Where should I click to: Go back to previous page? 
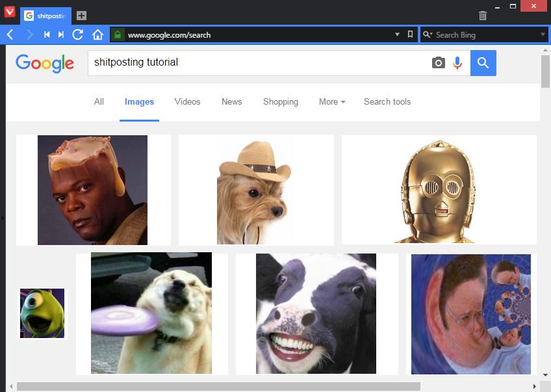tap(10, 34)
